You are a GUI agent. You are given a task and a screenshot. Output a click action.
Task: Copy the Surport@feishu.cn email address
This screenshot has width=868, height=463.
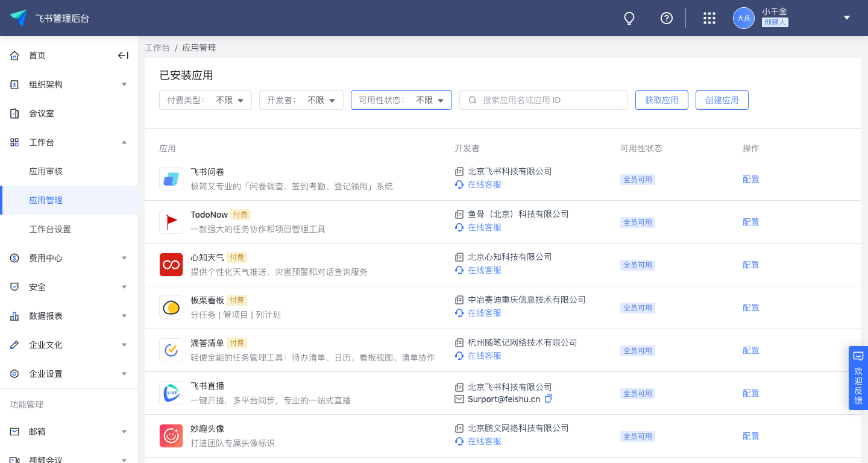click(x=549, y=399)
